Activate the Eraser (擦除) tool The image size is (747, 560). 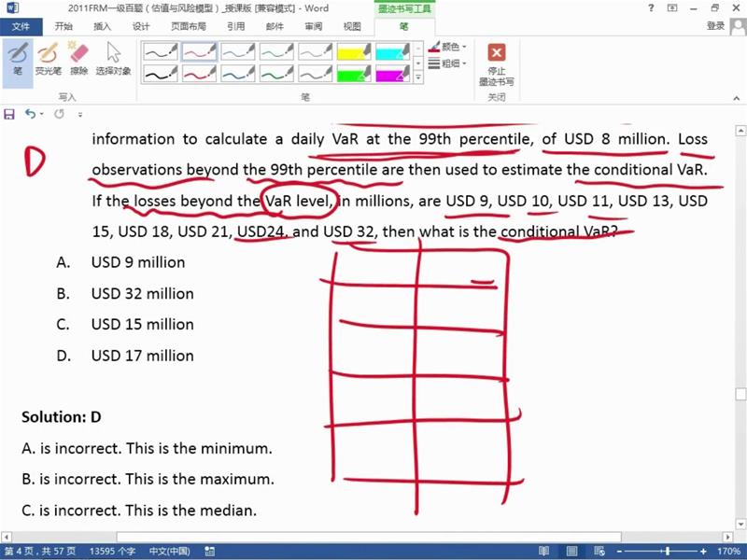coord(79,58)
